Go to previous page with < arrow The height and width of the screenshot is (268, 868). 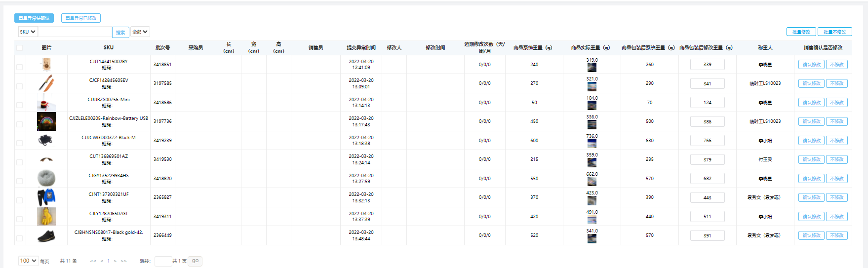tap(102, 261)
